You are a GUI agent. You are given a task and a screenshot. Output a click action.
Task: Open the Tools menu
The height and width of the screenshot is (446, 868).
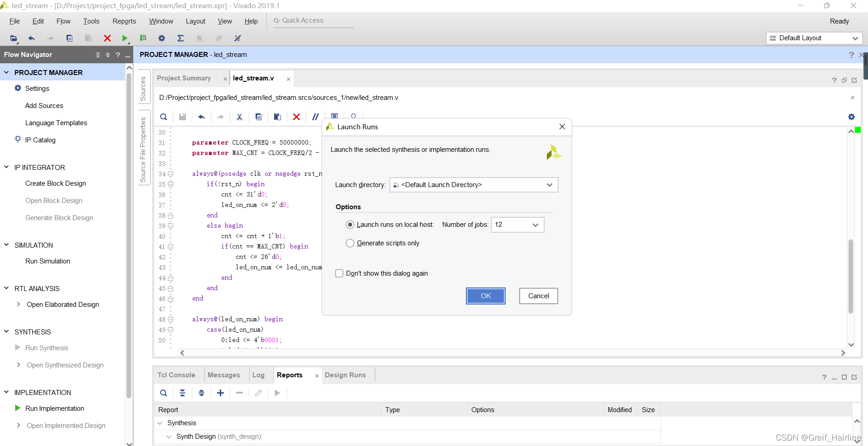[x=91, y=21]
